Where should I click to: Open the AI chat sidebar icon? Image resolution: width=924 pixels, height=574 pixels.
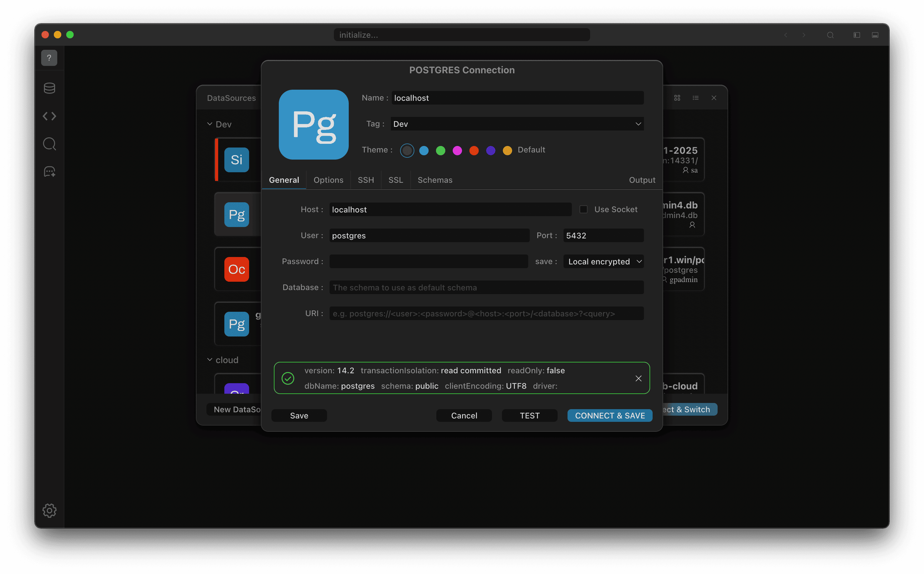(x=50, y=172)
